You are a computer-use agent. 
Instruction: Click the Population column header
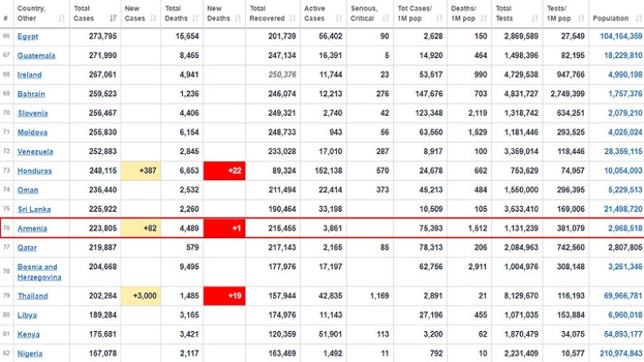(x=611, y=18)
